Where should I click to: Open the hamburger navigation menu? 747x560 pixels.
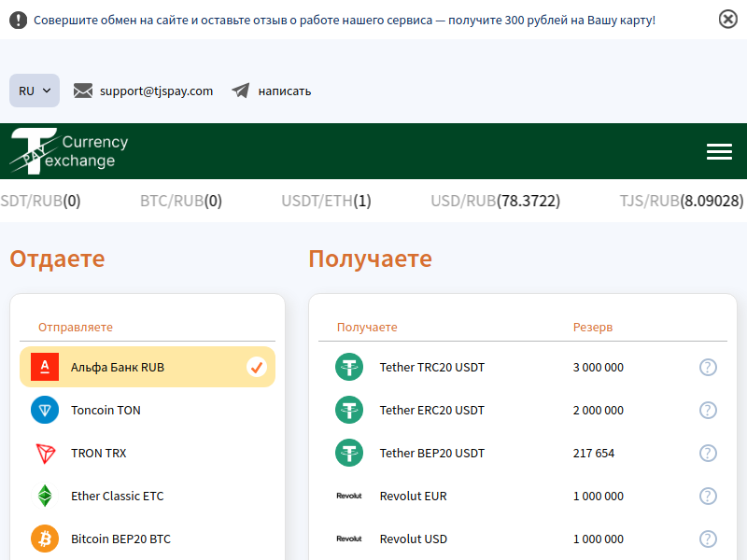[x=719, y=151]
